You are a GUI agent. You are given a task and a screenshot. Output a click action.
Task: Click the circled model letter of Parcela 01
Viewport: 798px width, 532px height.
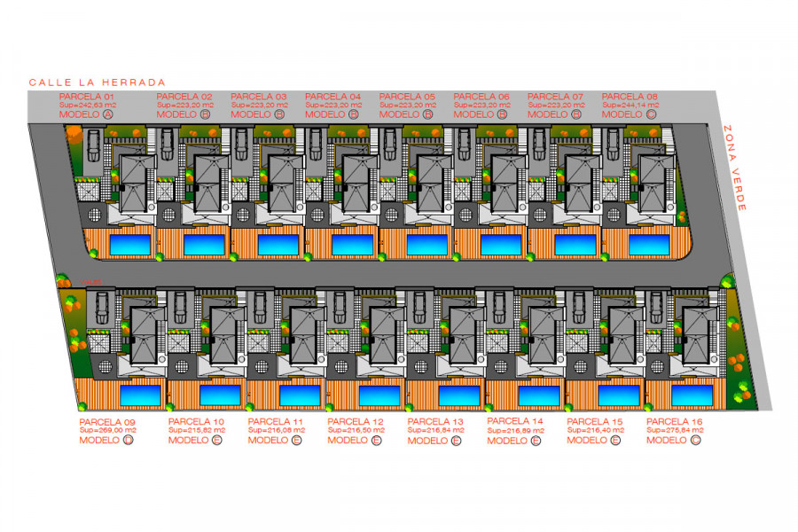(108, 114)
